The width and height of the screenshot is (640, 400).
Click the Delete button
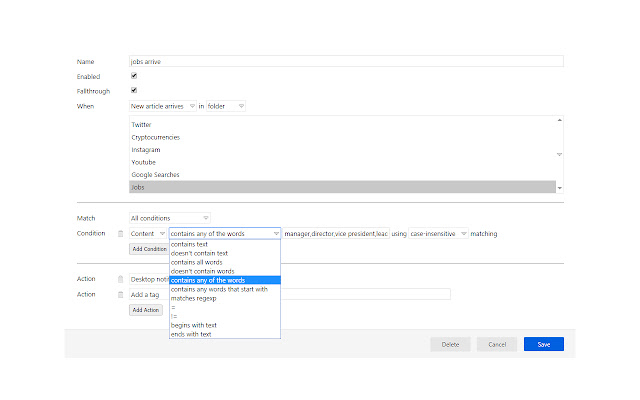coord(450,344)
